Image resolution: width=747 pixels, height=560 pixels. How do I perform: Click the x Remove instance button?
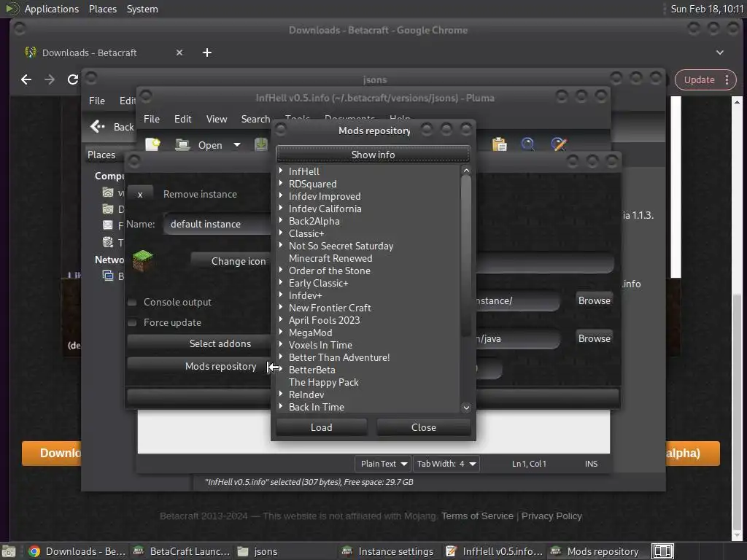pyautogui.click(x=140, y=194)
